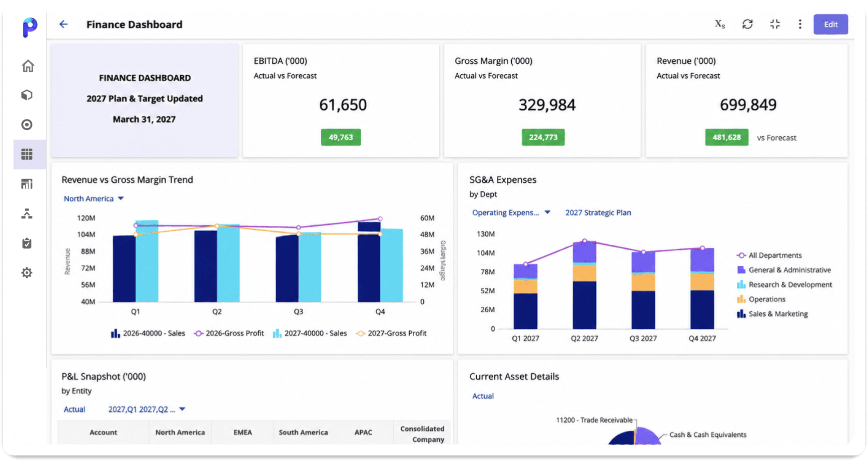Click the Current Asset Details title
This screenshot has height=461, width=868.
tap(514, 376)
